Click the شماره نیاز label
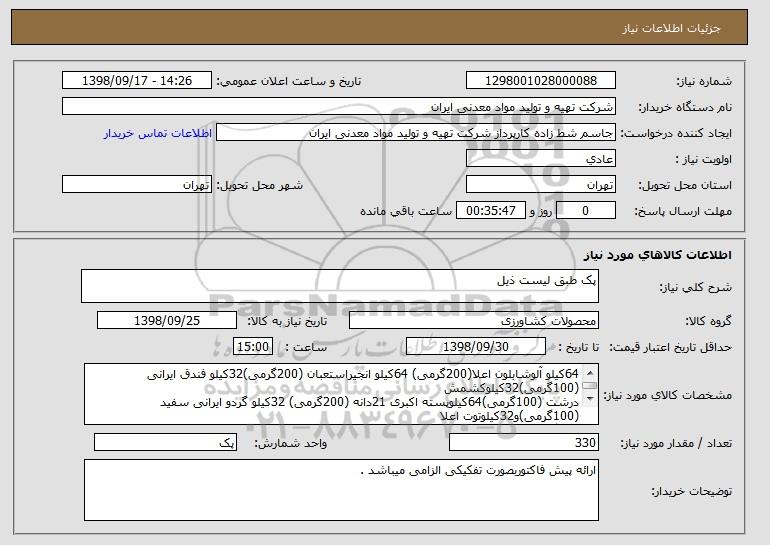The width and height of the screenshot is (770, 545). click(705, 81)
